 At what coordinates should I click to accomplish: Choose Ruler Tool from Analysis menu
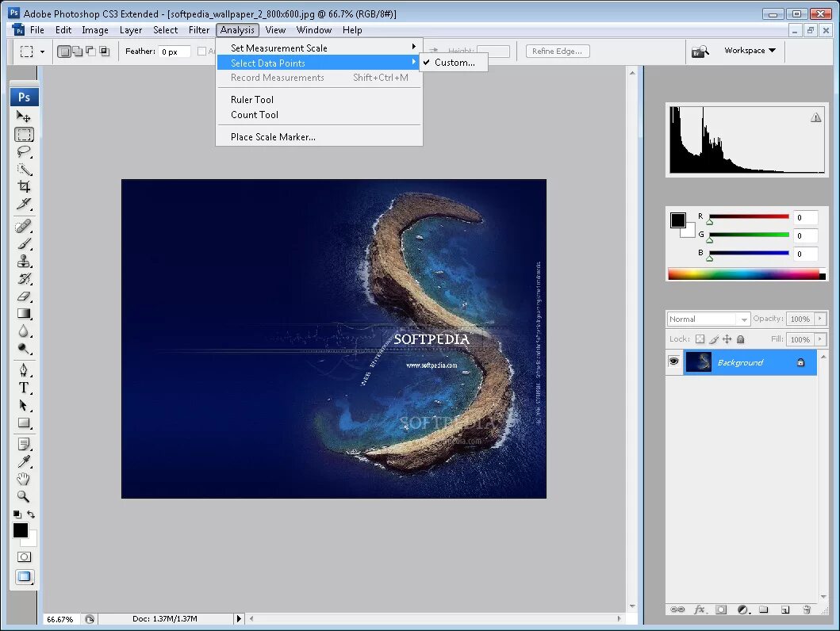(252, 100)
